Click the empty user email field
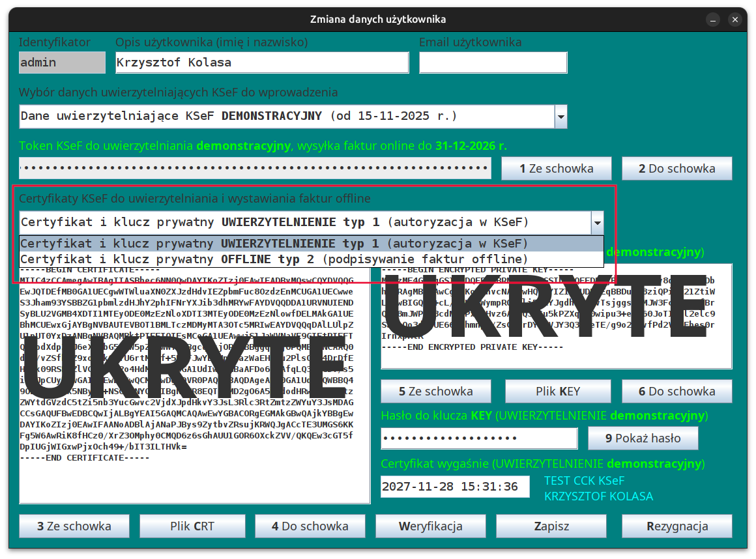This screenshot has height=559, width=756. [x=493, y=63]
